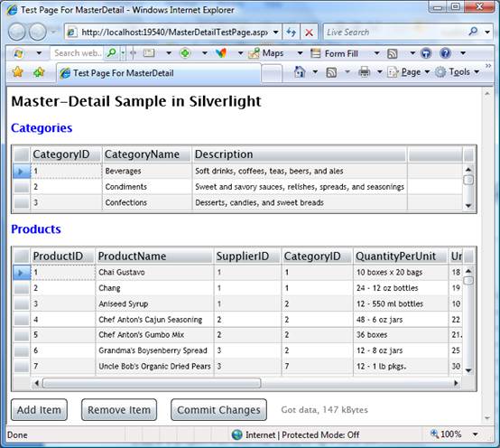The height and width of the screenshot is (448, 500).
Task: Click the browser Back button
Action: 17,32
